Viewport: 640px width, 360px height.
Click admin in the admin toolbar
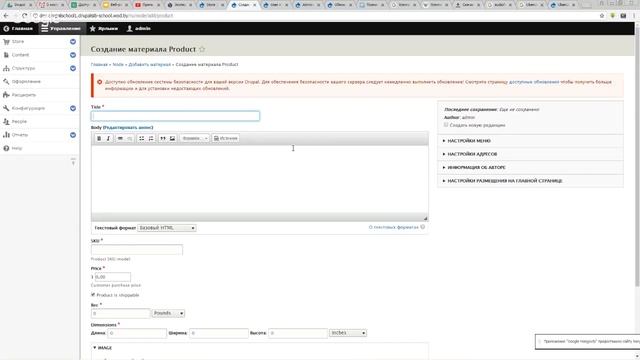(139, 29)
